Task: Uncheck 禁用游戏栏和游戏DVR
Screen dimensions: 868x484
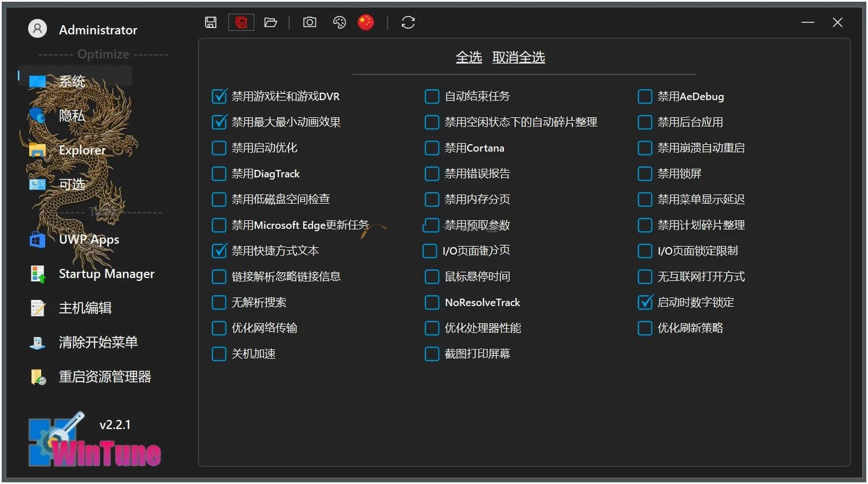Action: tap(219, 96)
